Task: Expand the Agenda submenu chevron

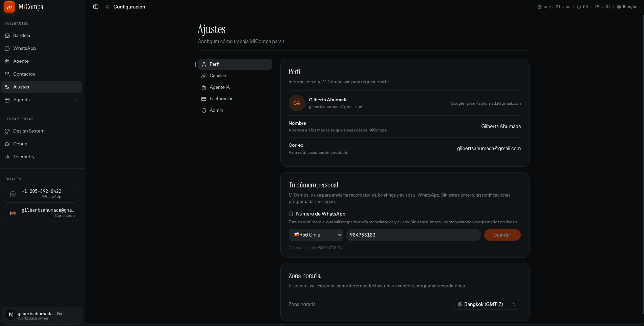Action: pyautogui.click(x=76, y=100)
